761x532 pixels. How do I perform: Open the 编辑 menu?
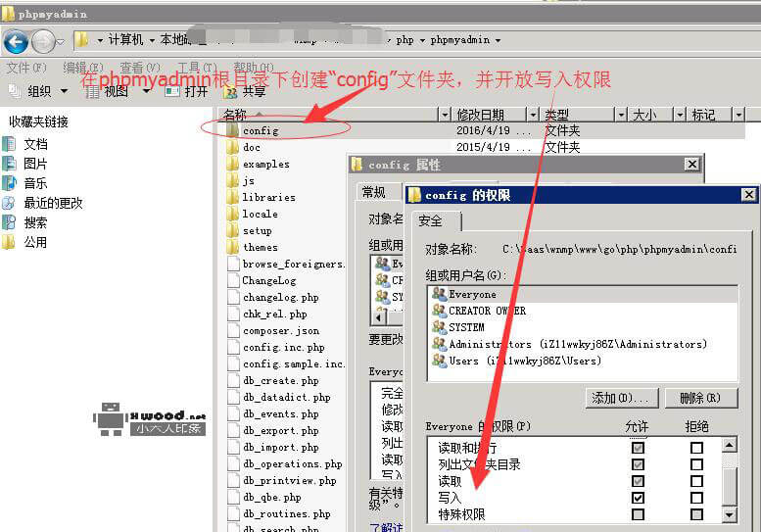coord(83,68)
